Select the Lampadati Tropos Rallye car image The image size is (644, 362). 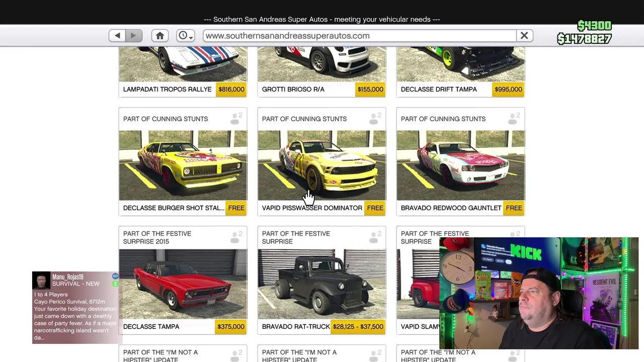183,64
